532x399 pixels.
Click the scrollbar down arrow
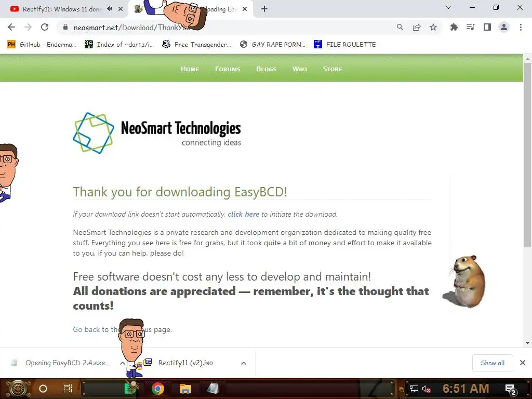click(x=527, y=343)
